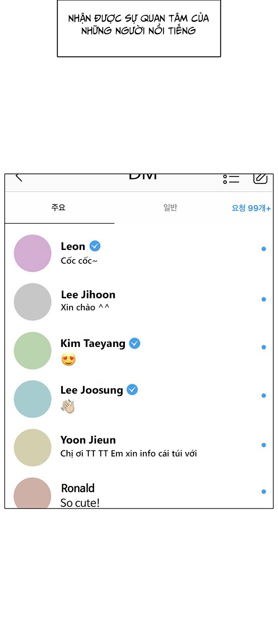Open Yoon Jieun's message about the bag

(129, 454)
